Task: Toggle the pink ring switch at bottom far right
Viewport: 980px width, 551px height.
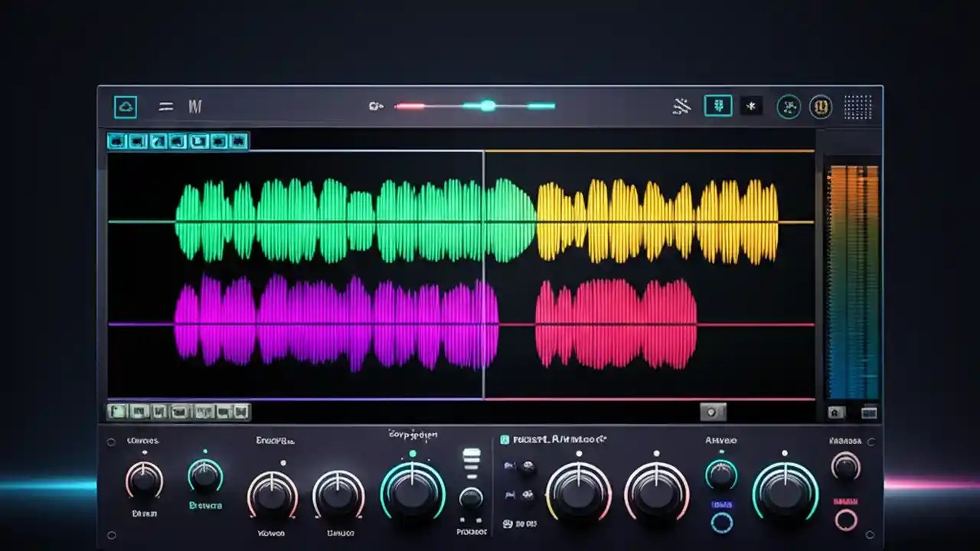Action: click(844, 520)
